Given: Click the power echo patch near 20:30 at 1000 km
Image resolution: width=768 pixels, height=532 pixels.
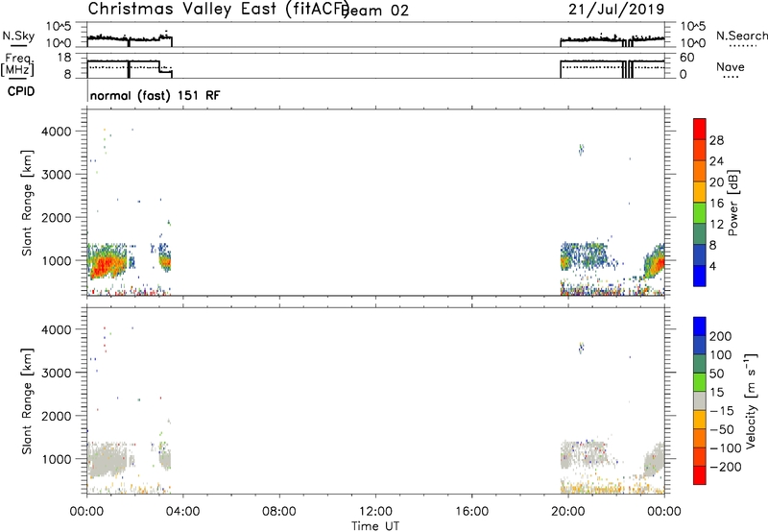Looking at the screenshot, I should coord(586,254).
